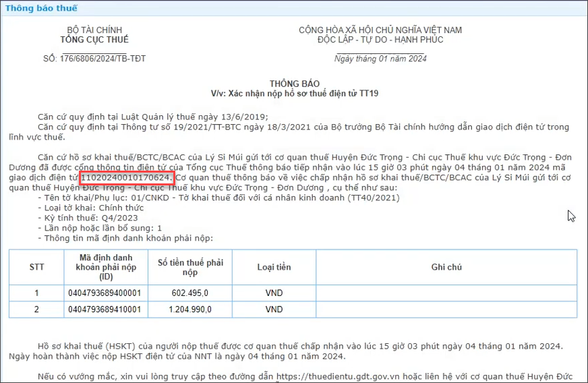Click the VND cell in row 1
Screen dimensions: 588x383
[x=274, y=293]
